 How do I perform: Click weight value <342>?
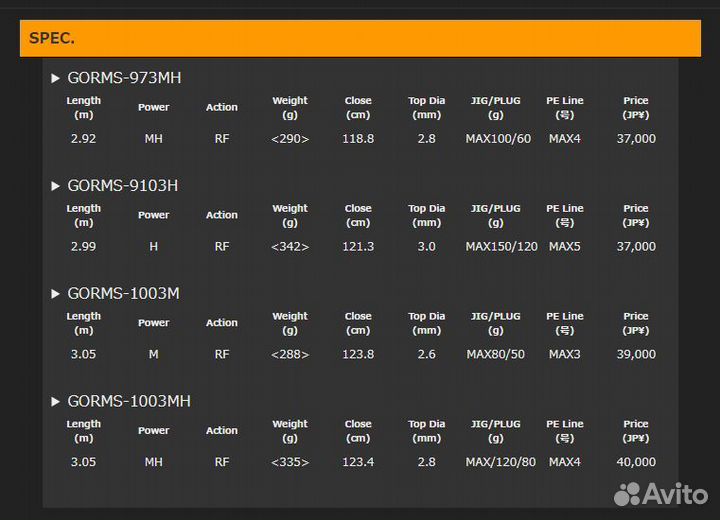pyautogui.click(x=290, y=247)
